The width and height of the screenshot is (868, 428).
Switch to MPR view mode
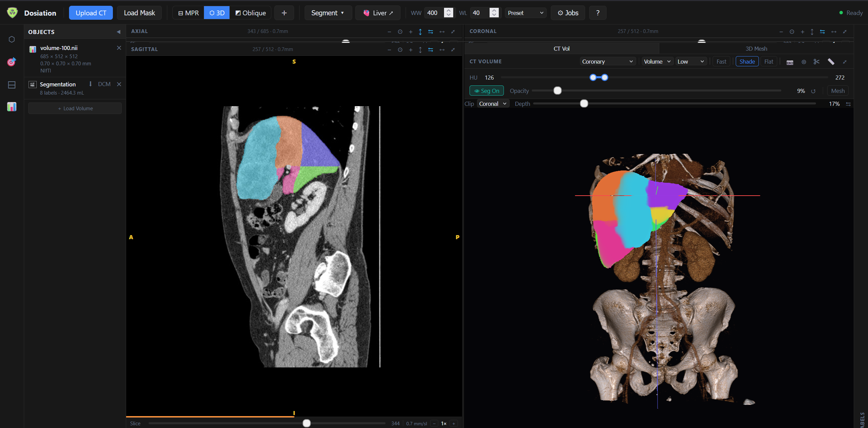(x=188, y=13)
